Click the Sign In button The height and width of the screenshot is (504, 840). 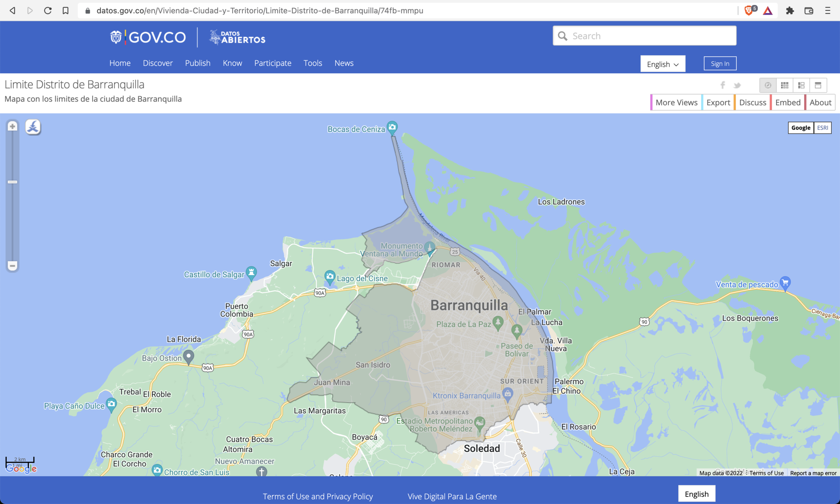pos(720,63)
